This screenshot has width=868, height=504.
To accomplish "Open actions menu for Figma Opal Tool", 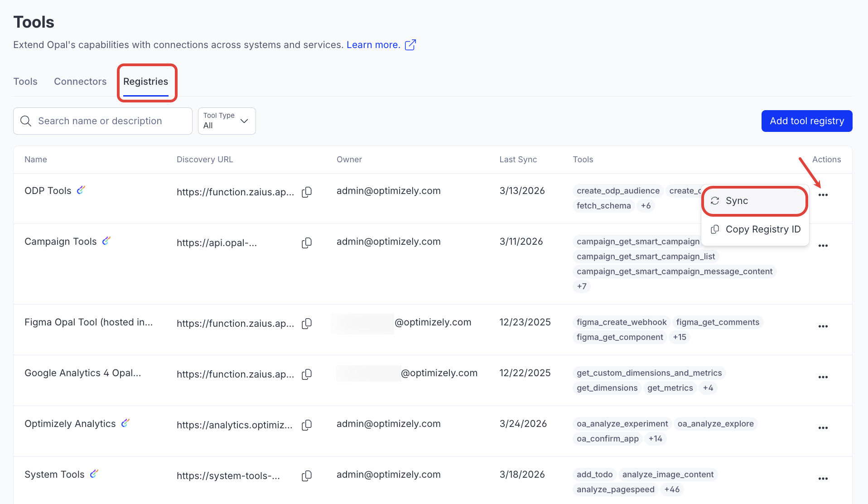I will (823, 326).
